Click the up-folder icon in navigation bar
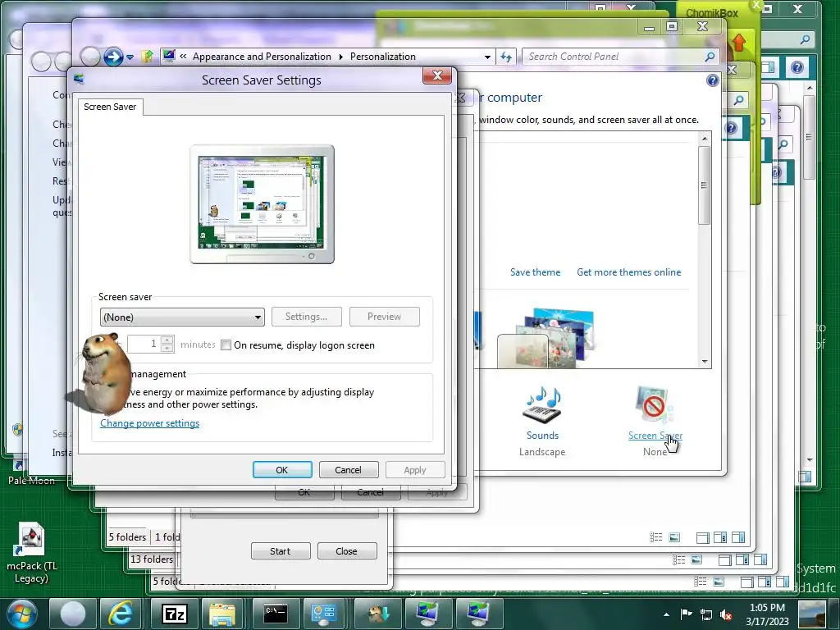 148,56
